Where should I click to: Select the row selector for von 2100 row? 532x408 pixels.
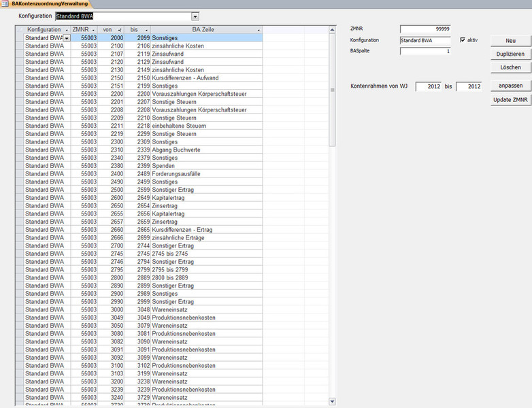(x=19, y=46)
